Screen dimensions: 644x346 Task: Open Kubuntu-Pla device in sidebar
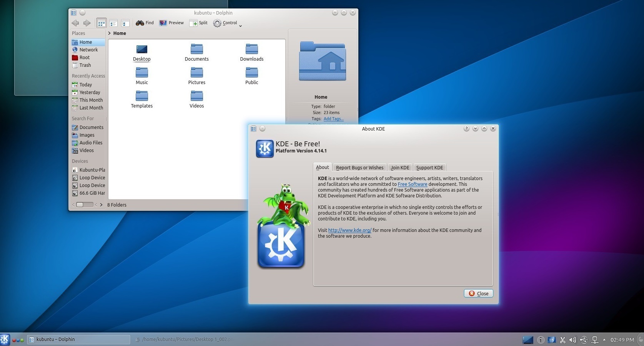click(x=88, y=170)
